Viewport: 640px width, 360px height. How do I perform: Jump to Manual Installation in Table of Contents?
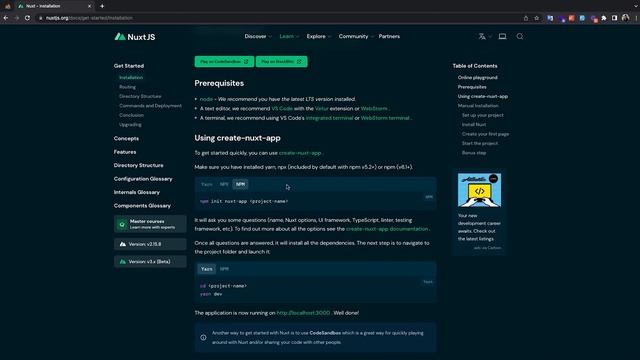[x=478, y=106]
